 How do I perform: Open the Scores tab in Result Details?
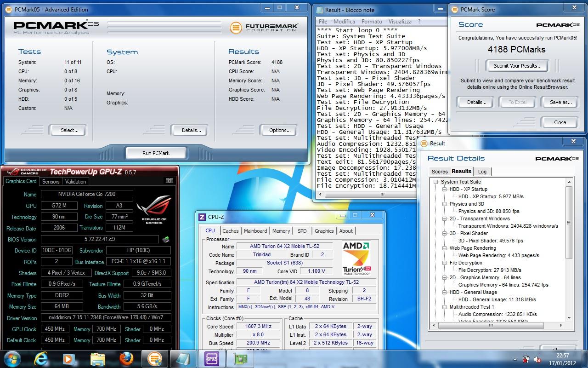coord(439,172)
